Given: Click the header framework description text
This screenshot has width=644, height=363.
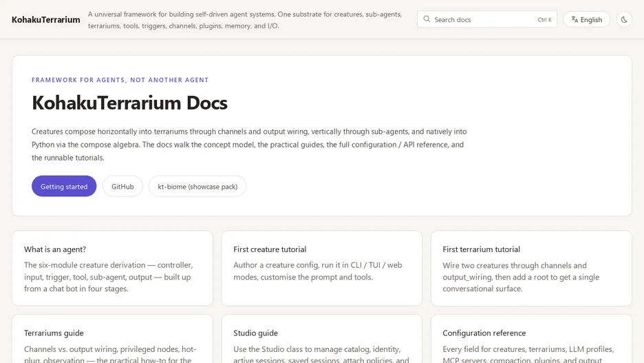Looking at the screenshot, I should tap(245, 20).
